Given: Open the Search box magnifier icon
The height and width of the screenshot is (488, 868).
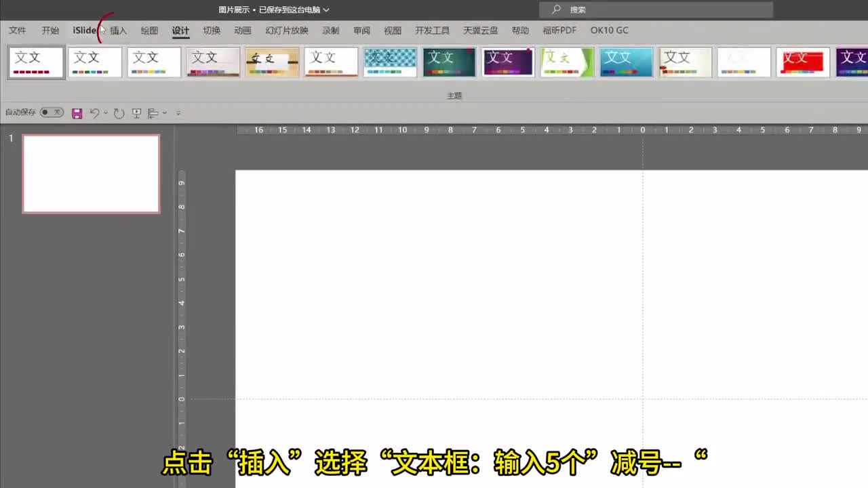Looking at the screenshot, I should (x=555, y=9).
